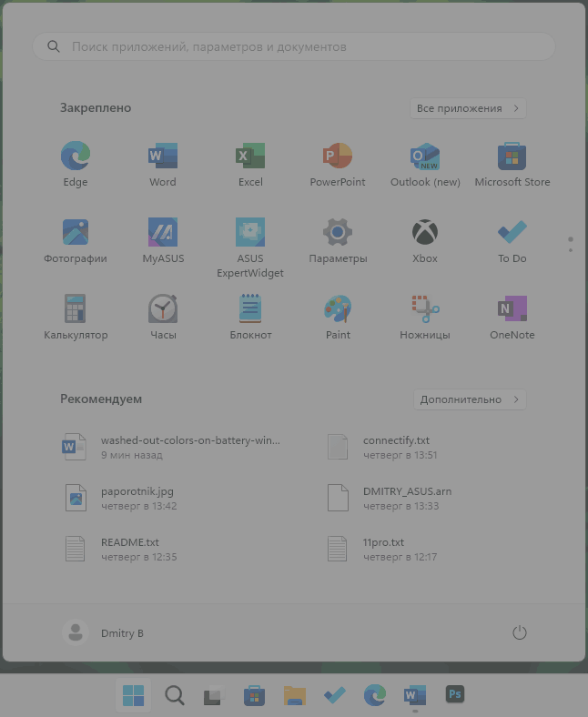The width and height of the screenshot is (588, 717).
Task: Click the power button icon
Action: tap(520, 633)
